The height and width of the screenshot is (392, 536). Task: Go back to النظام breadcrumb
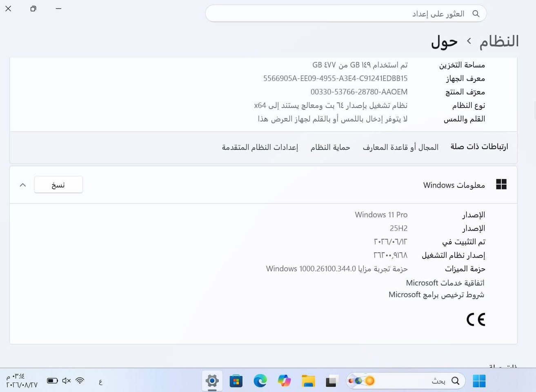[x=499, y=41]
